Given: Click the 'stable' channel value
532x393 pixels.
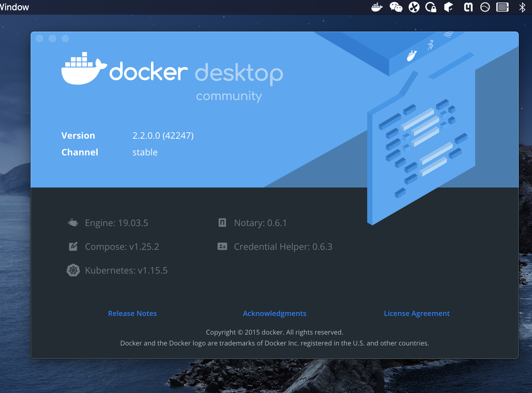Looking at the screenshot, I should pyautogui.click(x=145, y=152).
